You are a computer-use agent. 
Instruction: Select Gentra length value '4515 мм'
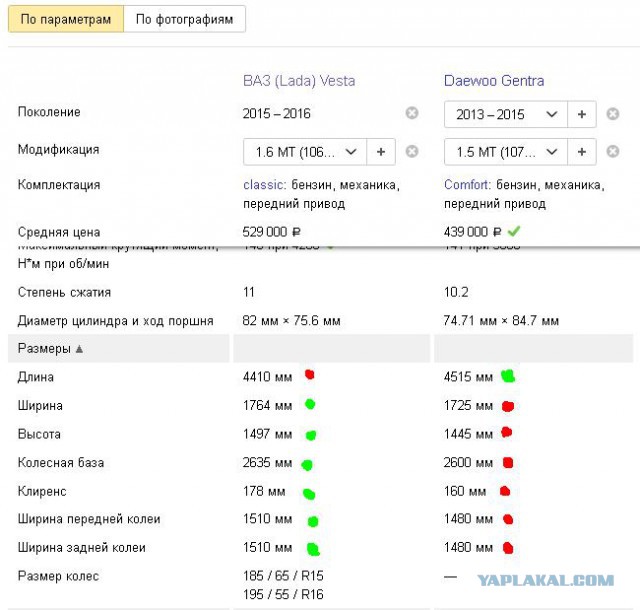tap(468, 376)
